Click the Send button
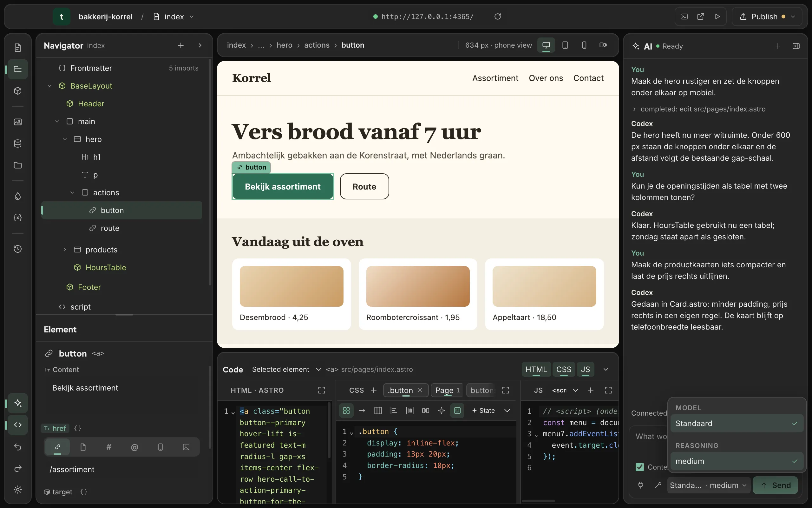812x508 pixels. (776, 485)
